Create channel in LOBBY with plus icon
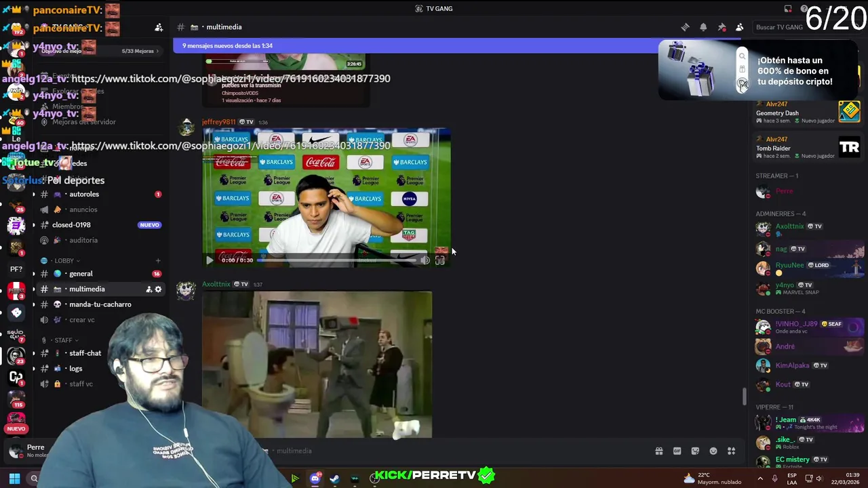Viewport: 868px width, 488px height. [x=158, y=260]
